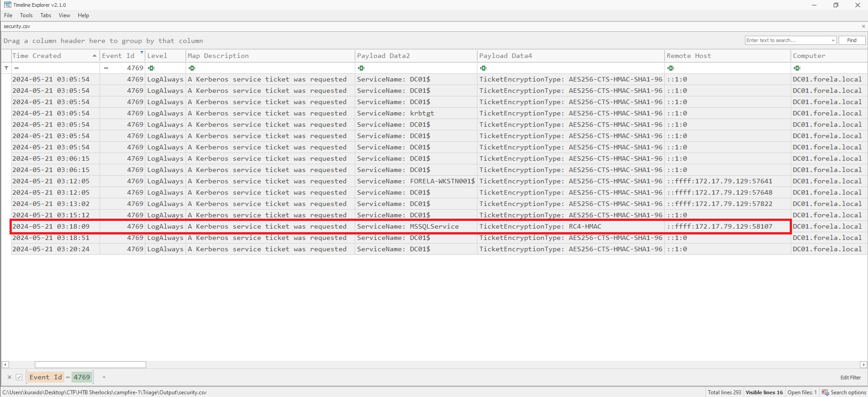868x397 pixels.
Task: Click the horizontal scrollbar thumb
Action: 91,365
